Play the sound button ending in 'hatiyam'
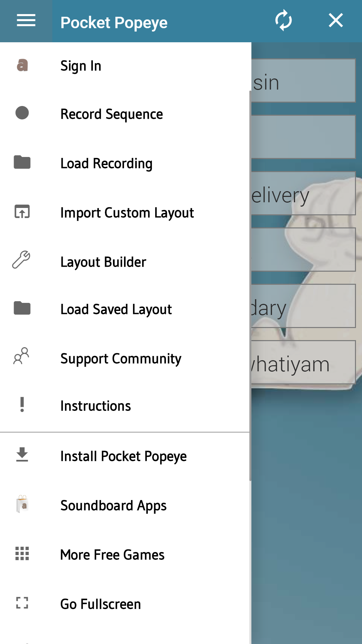Viewport: 362px width, 644px height. pos(303,362)
